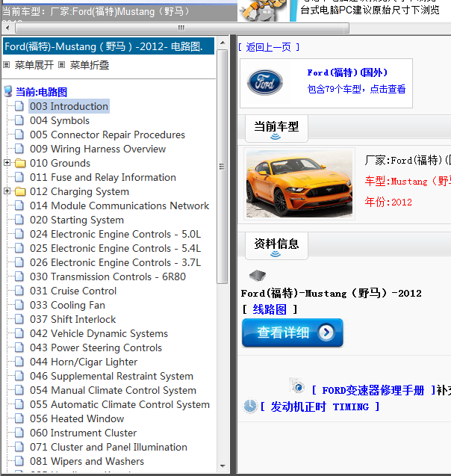This screenshot has width=451, height=476.
Task: Click the Ford logo icon
Action: pos(265,82)
